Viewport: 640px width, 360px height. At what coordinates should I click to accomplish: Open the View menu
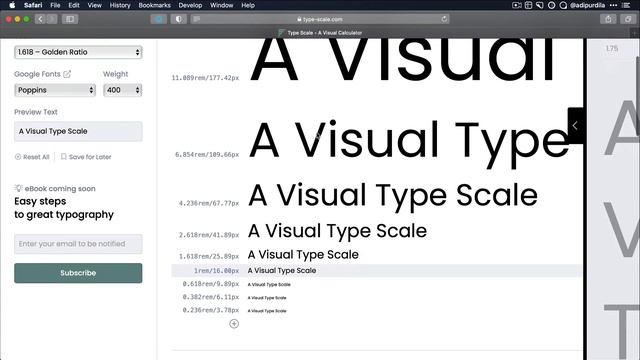(x=95, y=5)
